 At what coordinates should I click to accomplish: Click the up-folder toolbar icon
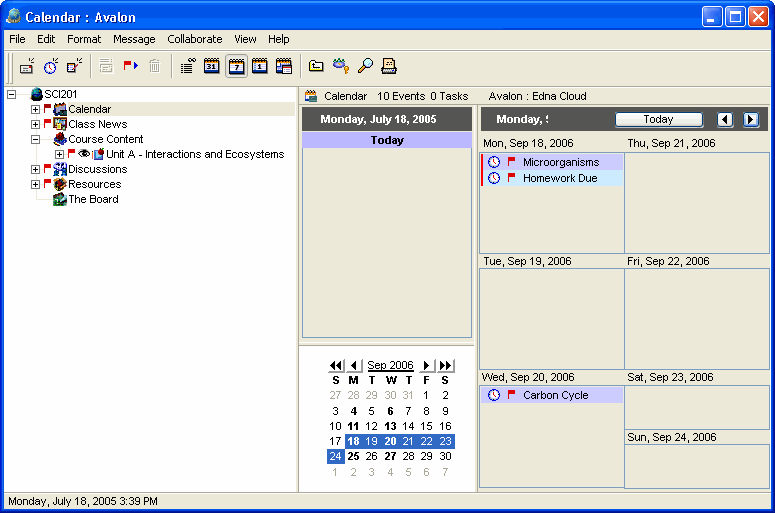pos(316,66)
